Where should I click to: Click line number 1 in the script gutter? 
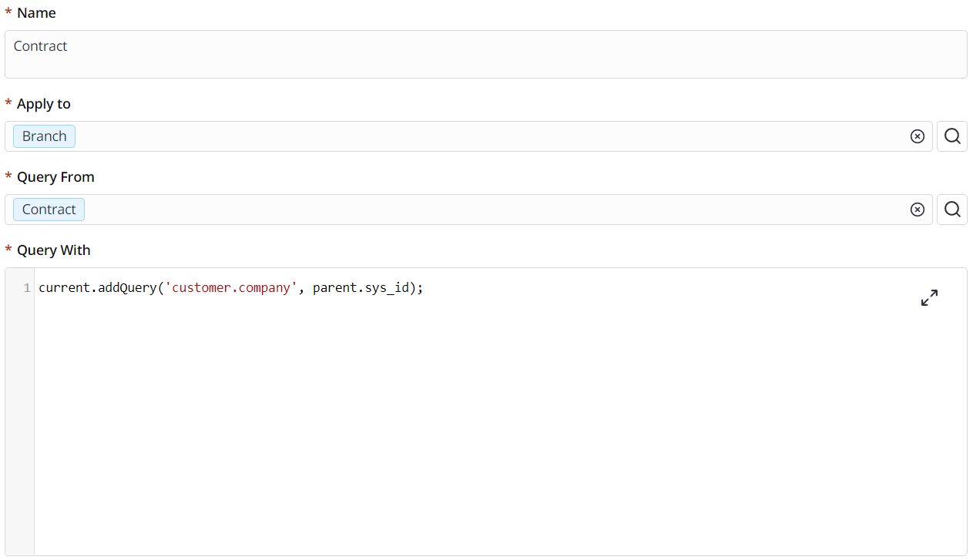point(27,288)
